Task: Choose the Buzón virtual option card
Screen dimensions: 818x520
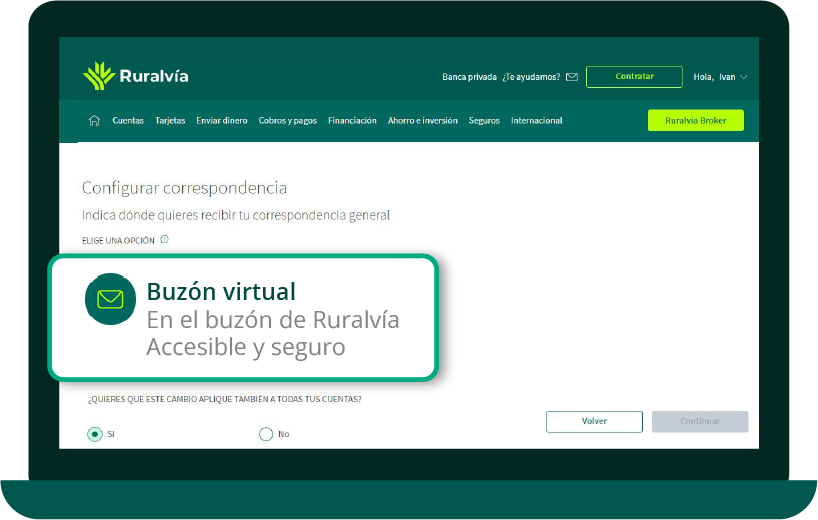Action: point(243,318)
